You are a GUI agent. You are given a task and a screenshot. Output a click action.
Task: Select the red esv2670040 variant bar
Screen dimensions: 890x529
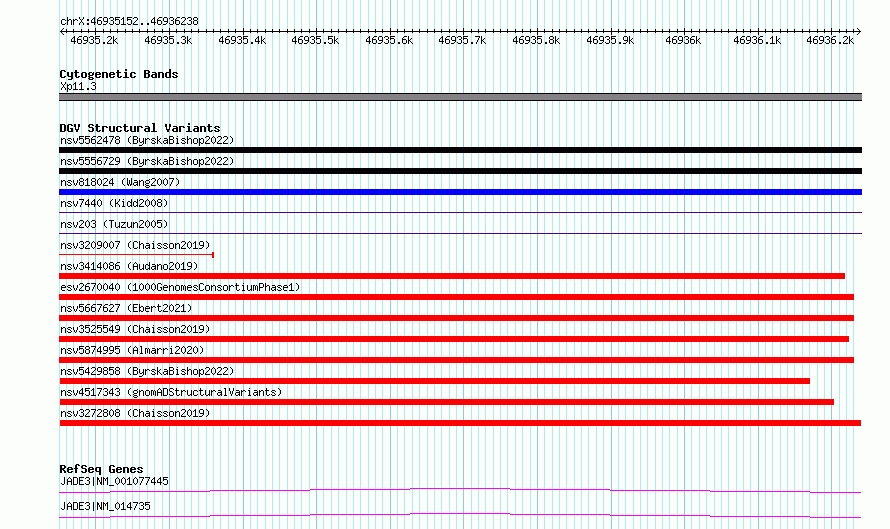coord(456,297)
